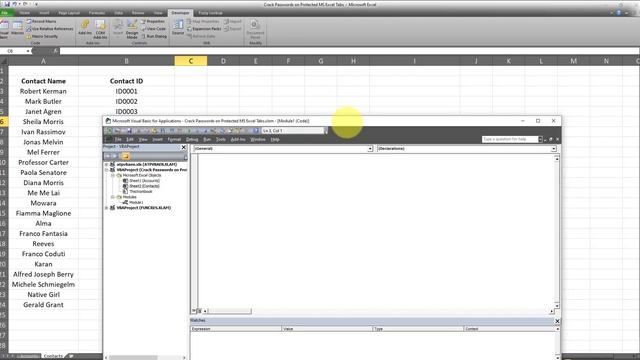
Task: Select cell with ID0002
Action: 126,101
